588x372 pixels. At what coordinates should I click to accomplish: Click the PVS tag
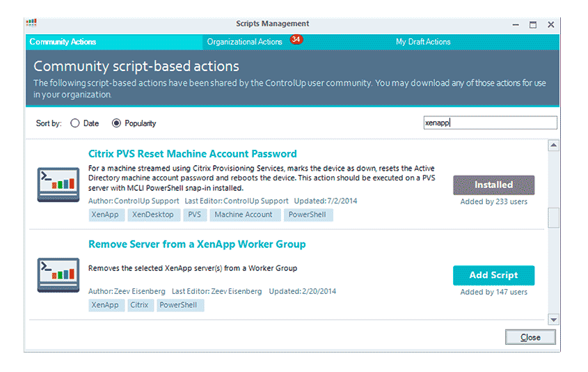[195, 215]
